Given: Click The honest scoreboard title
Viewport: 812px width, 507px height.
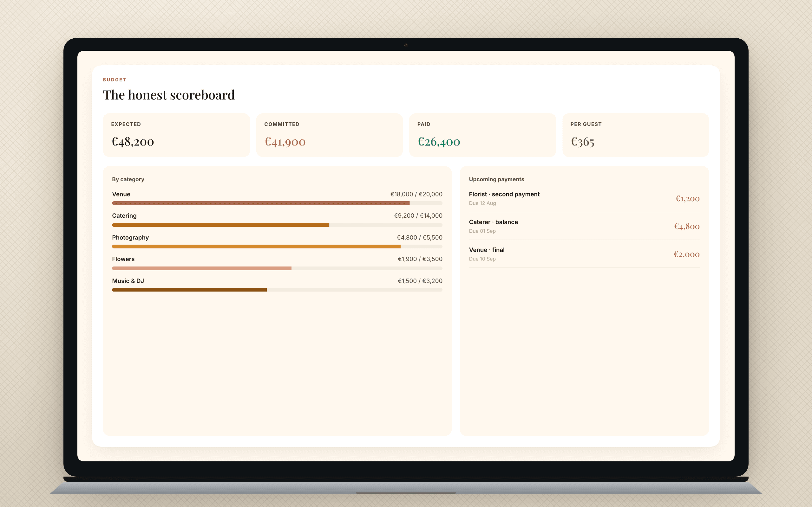Looking at the screenshot, I should (x=169, y=95).
